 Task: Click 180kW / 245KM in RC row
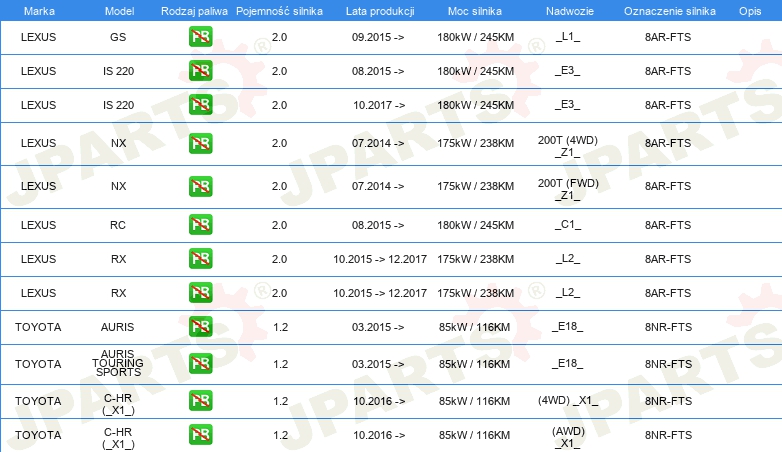[475, 225]
